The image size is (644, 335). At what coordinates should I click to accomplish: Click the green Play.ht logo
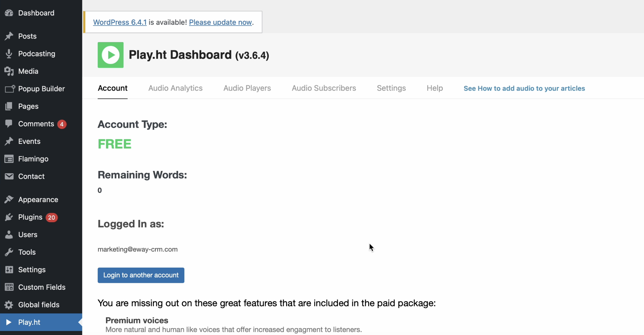[111, 55]
